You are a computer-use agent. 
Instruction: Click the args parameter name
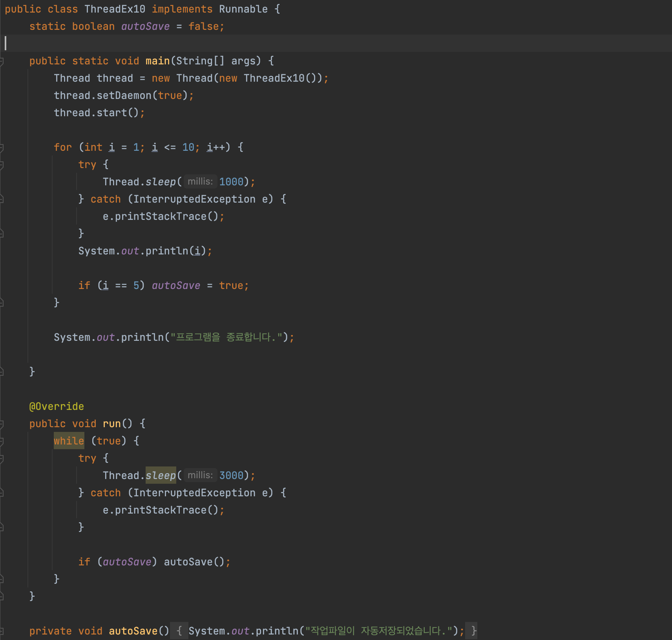[243, 61]
